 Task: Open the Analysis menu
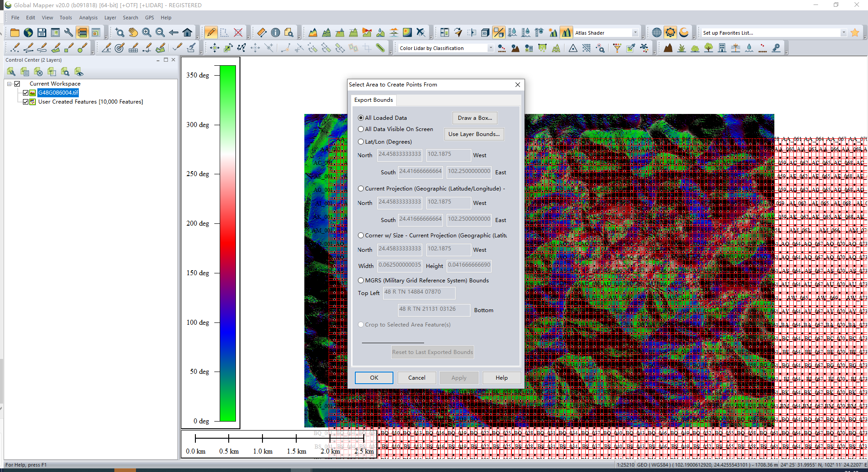coord(88,18)
